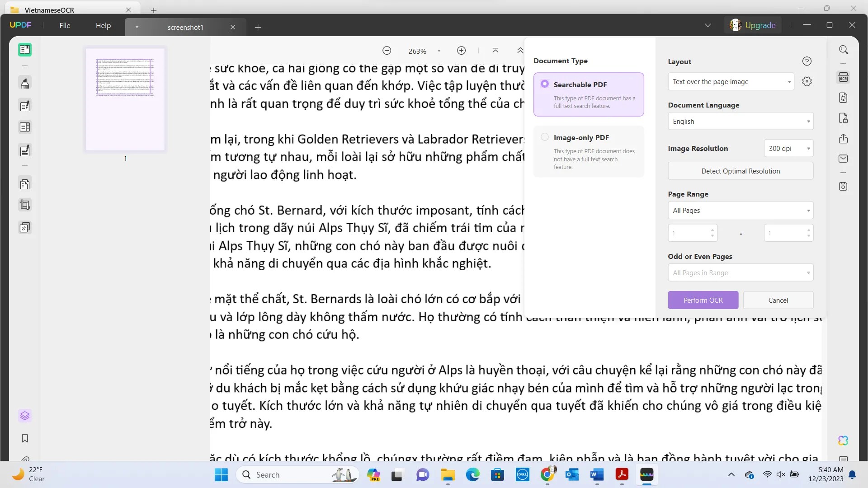Open the Search panel on right sidebar

(844, 50)
